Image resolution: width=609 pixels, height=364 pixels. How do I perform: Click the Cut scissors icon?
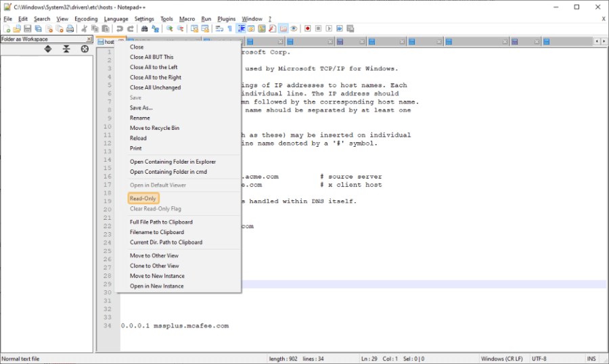pyautogui.click(x=84, y=28)
